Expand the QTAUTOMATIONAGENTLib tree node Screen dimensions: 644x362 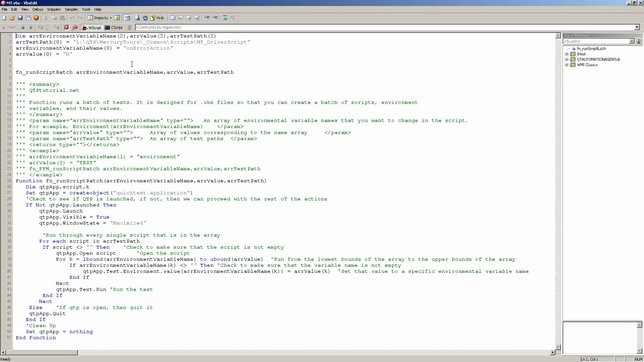[567, 59]
